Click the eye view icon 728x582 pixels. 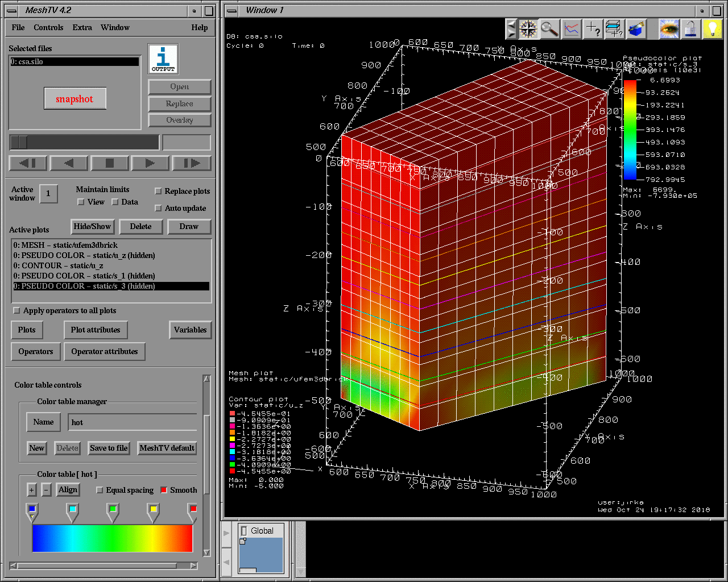point(669,29)
